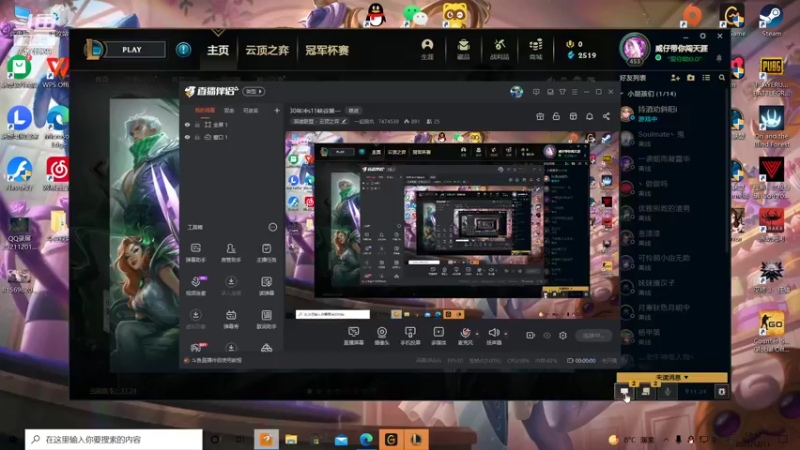The width and height of the screenshot is (800, 450).
Task: Click the start live button at bottom right
Action: [593, 335]
